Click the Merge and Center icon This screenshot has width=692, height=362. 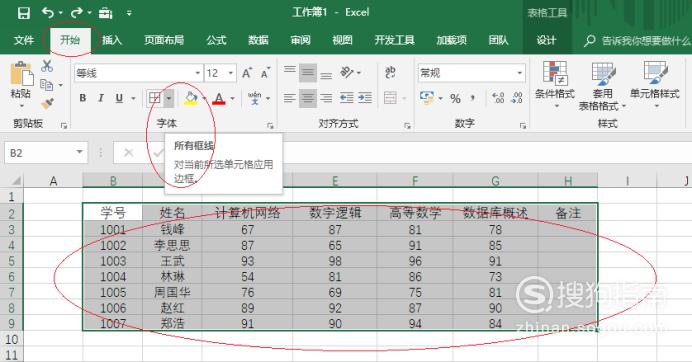click(391, 98)
